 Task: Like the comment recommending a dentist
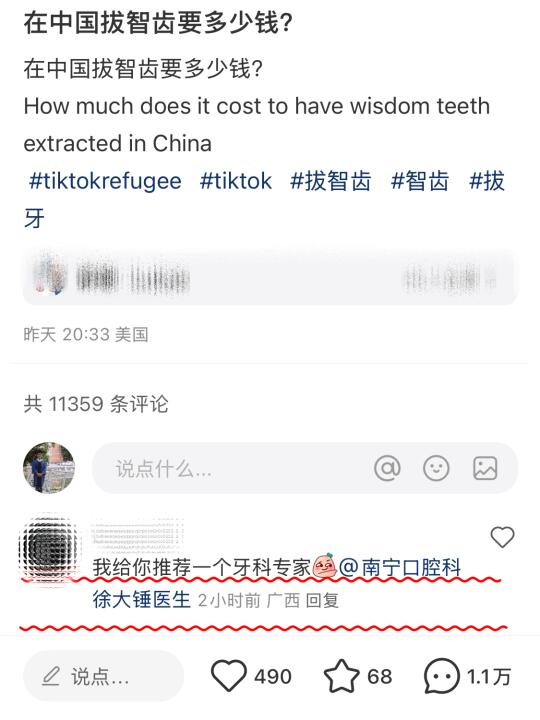(x=502, y=537)
